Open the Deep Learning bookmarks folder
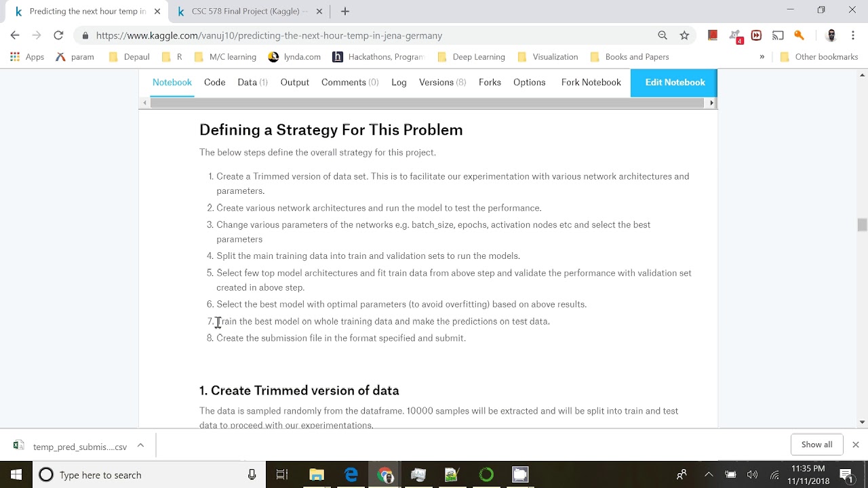Viewport: 868px width, 488px height. coord(471,57)
